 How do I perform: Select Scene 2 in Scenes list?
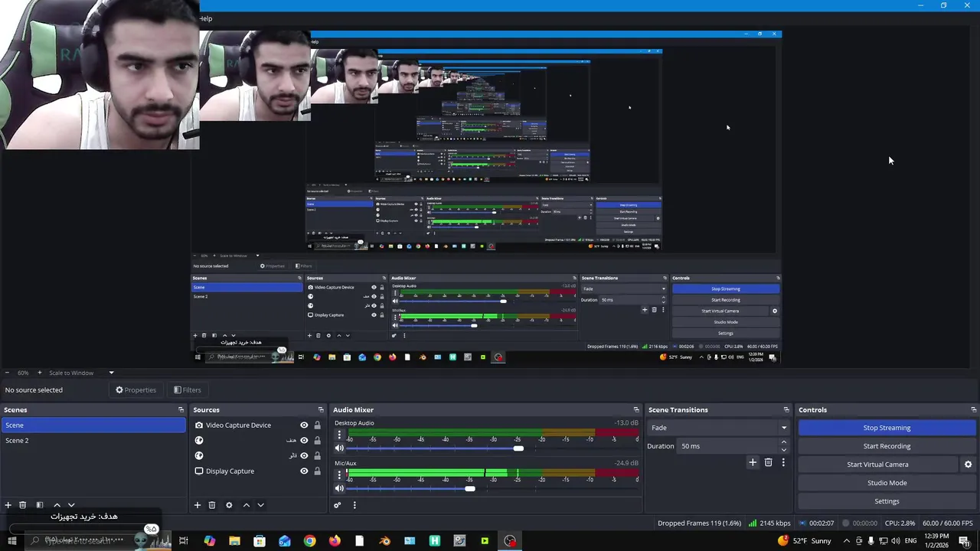(93, 441)
